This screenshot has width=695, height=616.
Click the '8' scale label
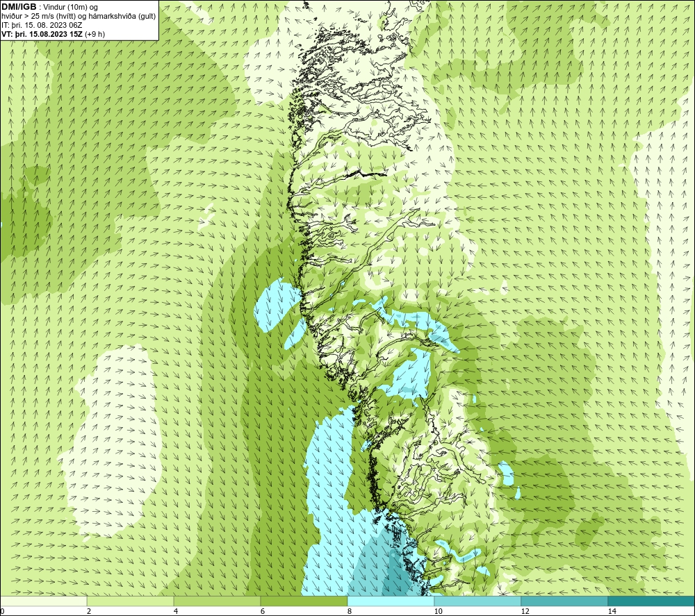pos(350,611)
